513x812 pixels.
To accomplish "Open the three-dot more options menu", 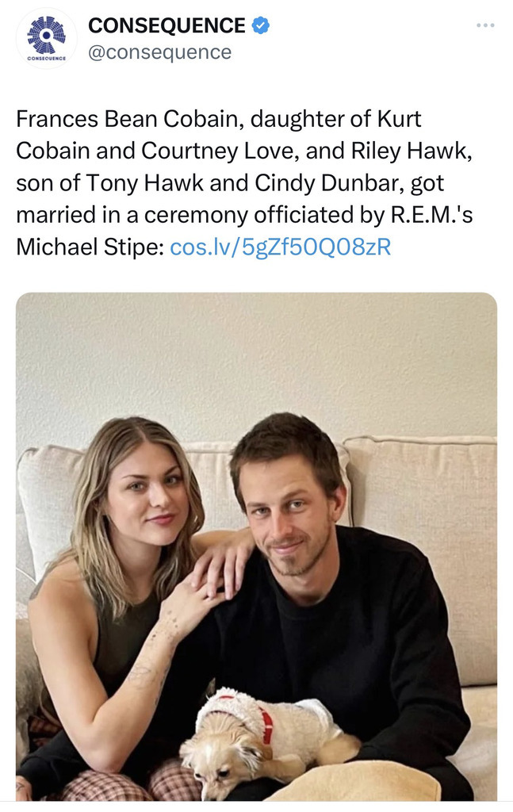I will [485, 25].
